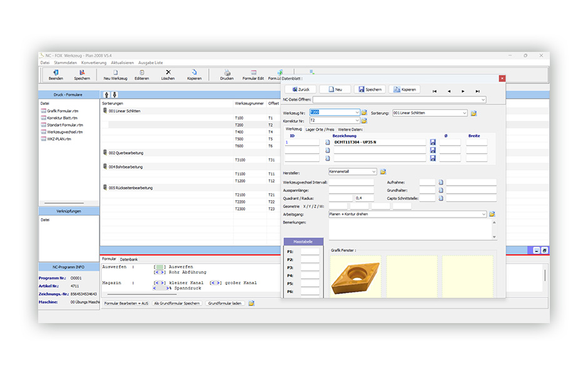Click the Zurück button in Datenblatt
This screenshot has height=375, width=588.
300,89
